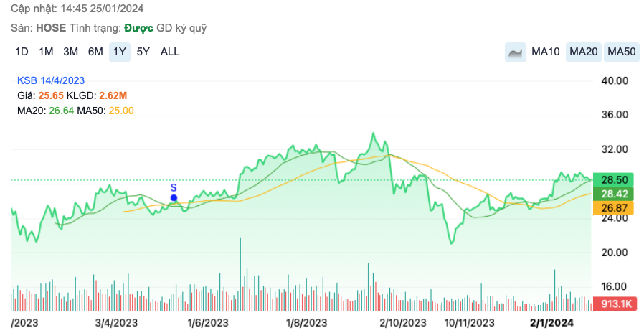Click the red 913.1K volume tag
The image size is (644, 333).
[x=616, y=304]
